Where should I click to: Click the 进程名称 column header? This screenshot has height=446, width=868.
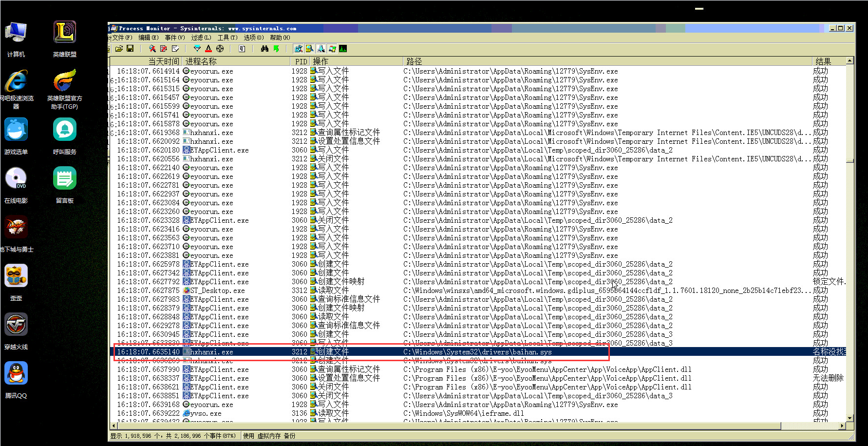pos(236,61)
